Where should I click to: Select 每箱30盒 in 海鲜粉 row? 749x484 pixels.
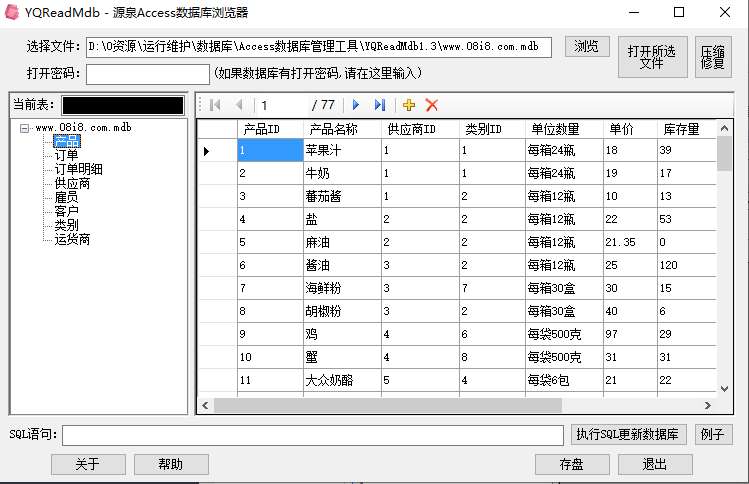pyautogui.click(x=564, y=288)
